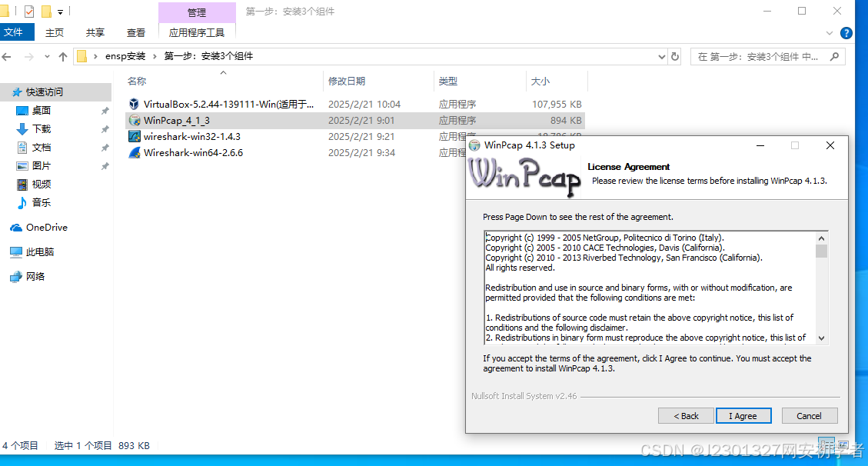Click the 2025/2/21 9:34 date cell
Image resolution: width=868 pixels, height=466 pixels.
pos(361,153)
